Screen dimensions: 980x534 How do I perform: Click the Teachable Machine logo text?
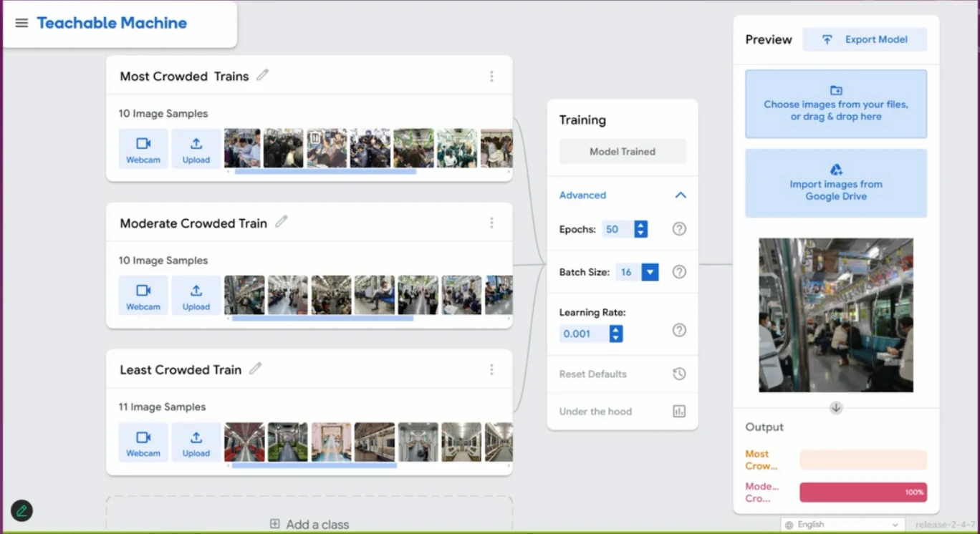112,23
